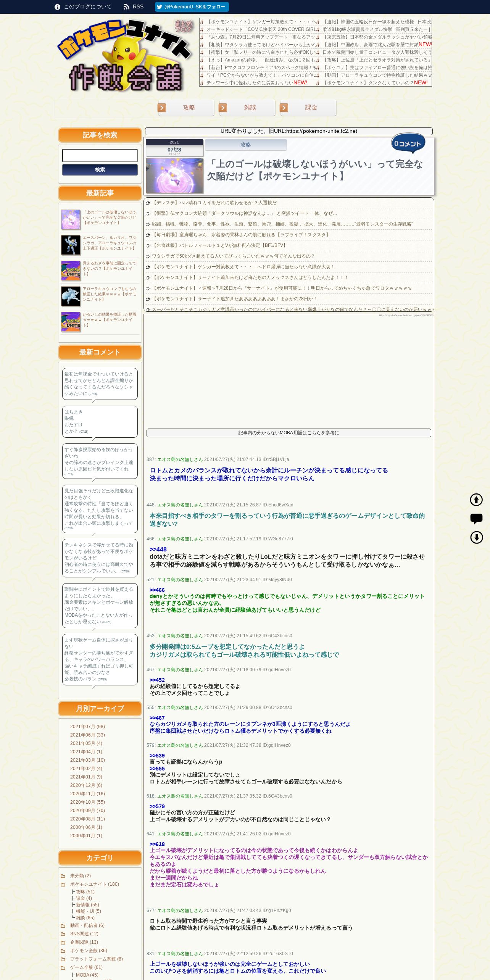Open the ポケモンユナイト (180) category folder
The width and height of the screenshot is (490, 980).
tap(95, 884)
